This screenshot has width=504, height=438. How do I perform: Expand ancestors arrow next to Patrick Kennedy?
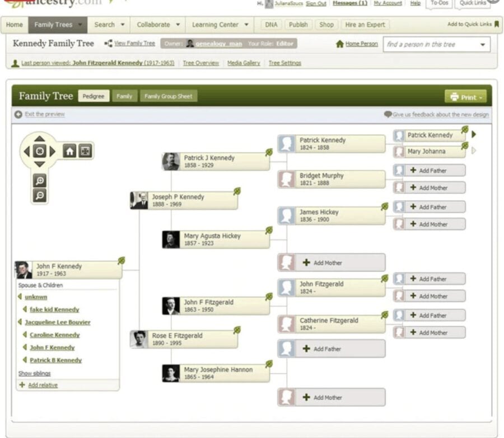(474, 134)
